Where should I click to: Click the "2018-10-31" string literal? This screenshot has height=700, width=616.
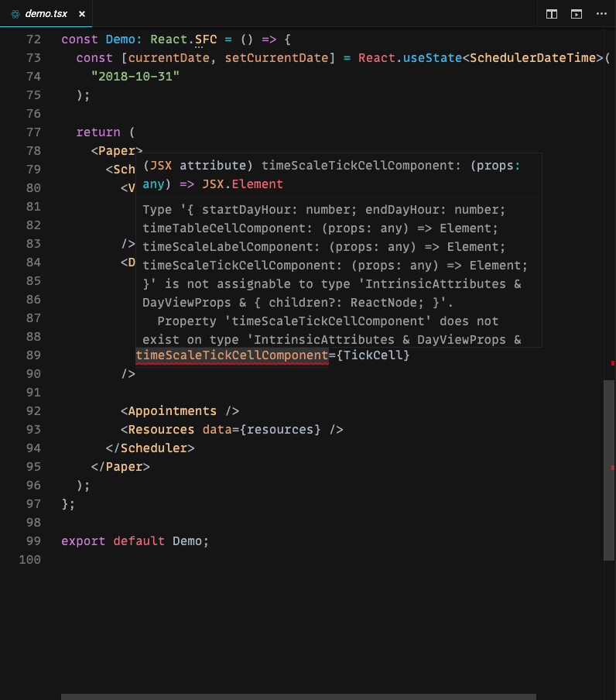(x=135, y=77)
